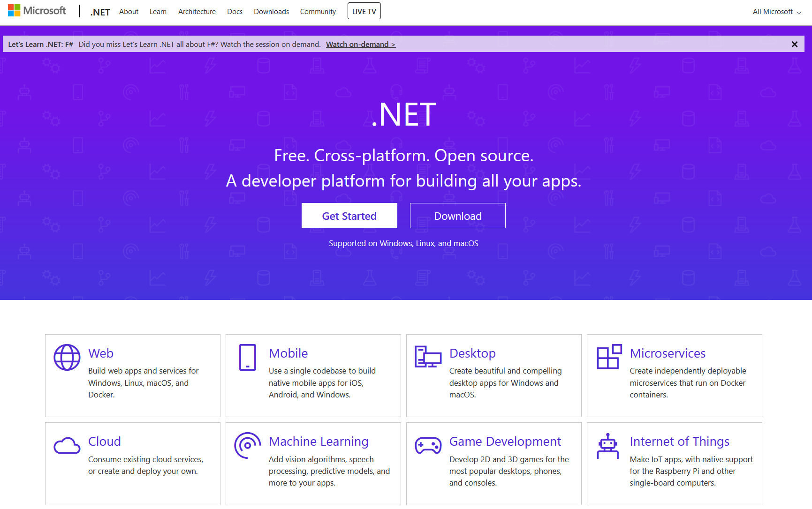Follow the Watch on-demand link

point(361,45)
